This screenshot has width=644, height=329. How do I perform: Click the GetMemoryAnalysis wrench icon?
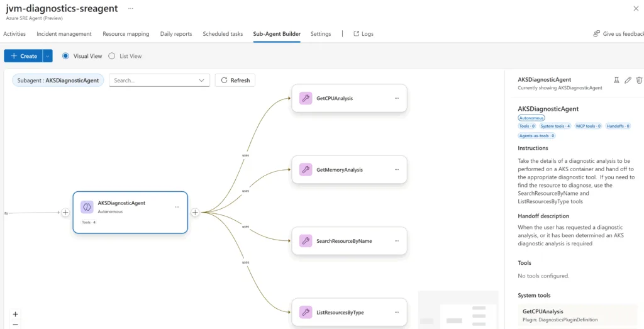[x=305, y=169]
